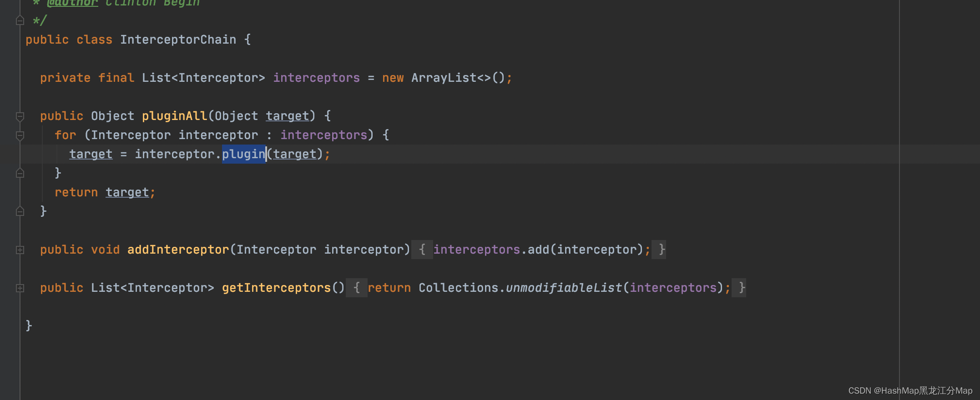Image resolution: width=980 pixels, height=400 pixels.
Task: Click ArrayList in the field initializer
Action: (x=444, y=78)
